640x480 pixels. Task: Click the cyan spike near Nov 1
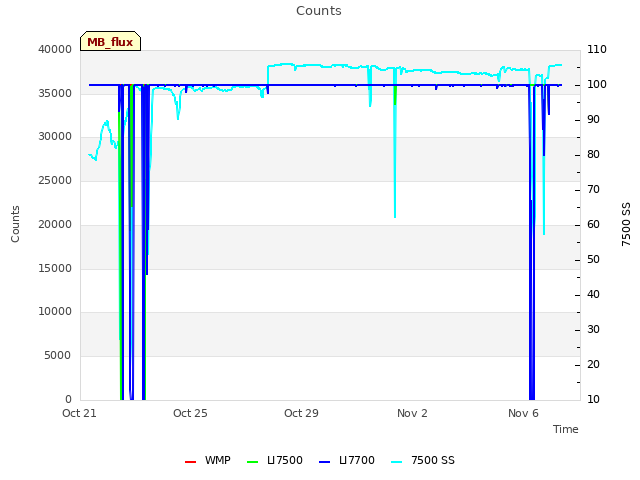[x=395, y=163]
